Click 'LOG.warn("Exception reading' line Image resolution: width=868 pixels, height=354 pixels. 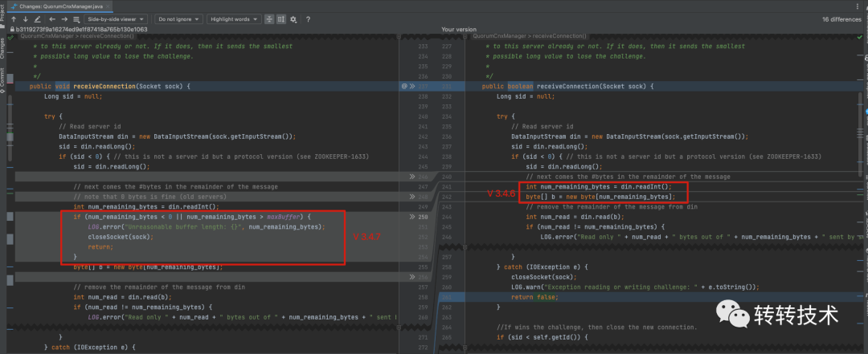pos(635,287)
